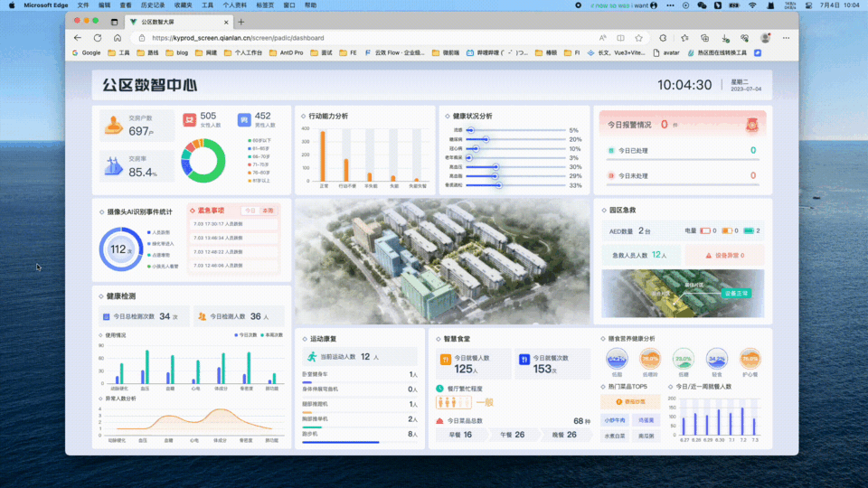Open the 收藏夹 menu

pos(184,5)
